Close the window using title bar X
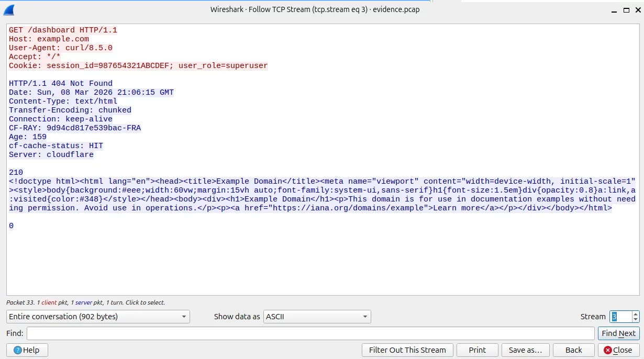The width and height of the screenshot is (644, 359). coord(637,10)
